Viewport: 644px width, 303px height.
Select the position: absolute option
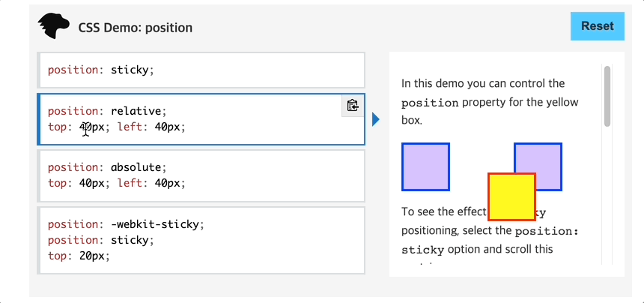click(x=201, y=175)
